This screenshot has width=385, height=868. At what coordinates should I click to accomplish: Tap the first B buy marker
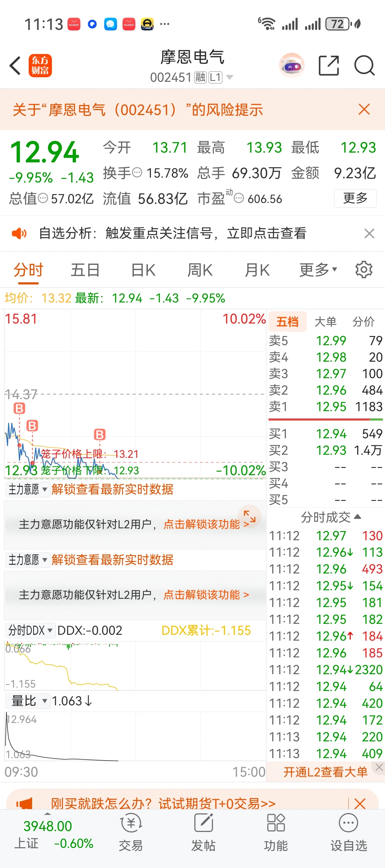coord(19,408)
